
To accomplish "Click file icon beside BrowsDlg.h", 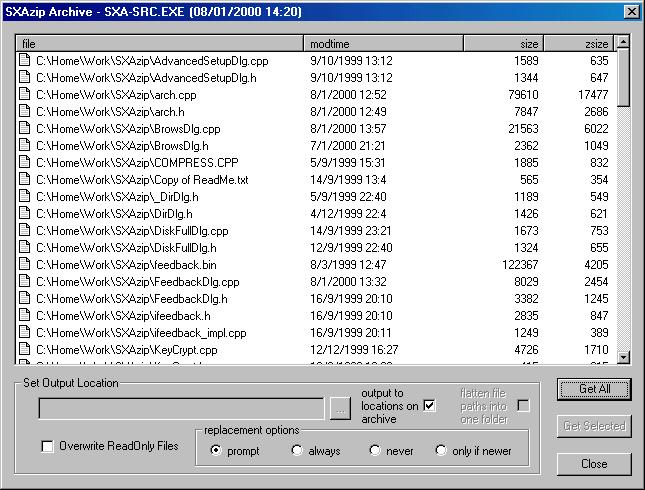I will tap(25, 146).
